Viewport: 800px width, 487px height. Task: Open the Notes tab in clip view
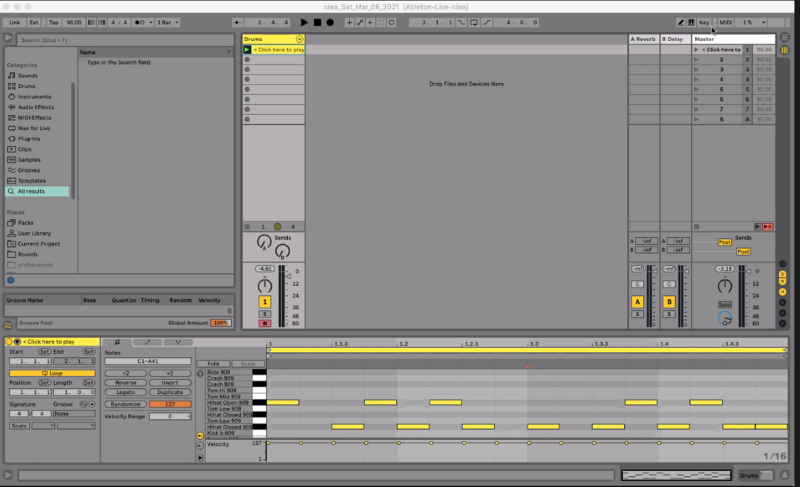click(x=117, y=342)
